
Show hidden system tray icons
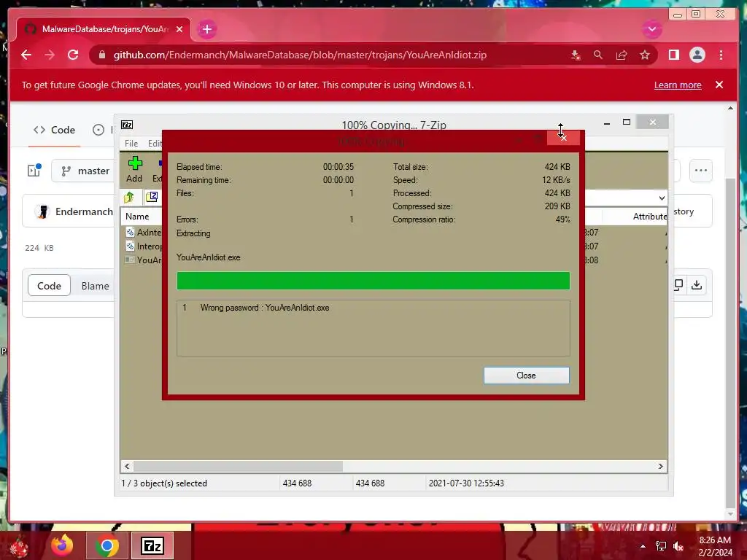(643, 546)
